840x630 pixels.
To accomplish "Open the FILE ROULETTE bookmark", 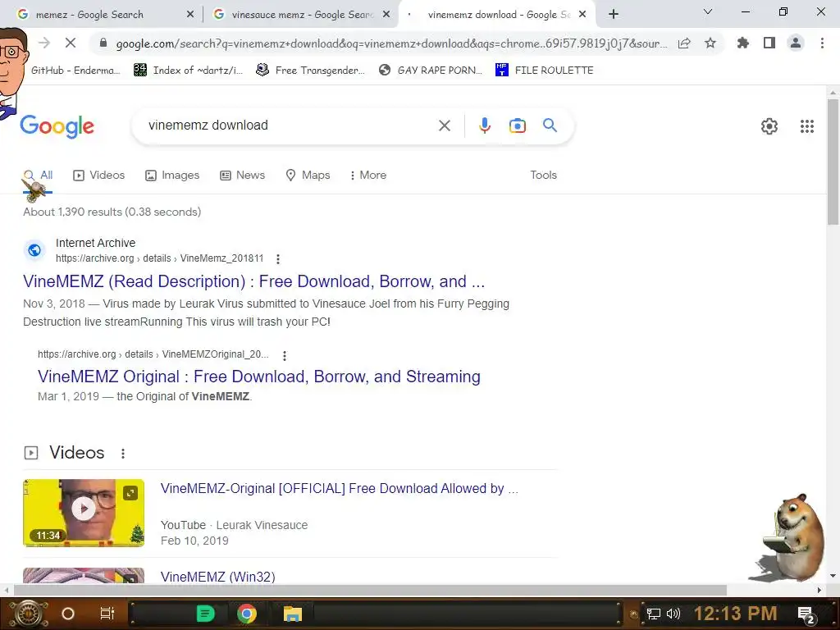I will [545, 71].
